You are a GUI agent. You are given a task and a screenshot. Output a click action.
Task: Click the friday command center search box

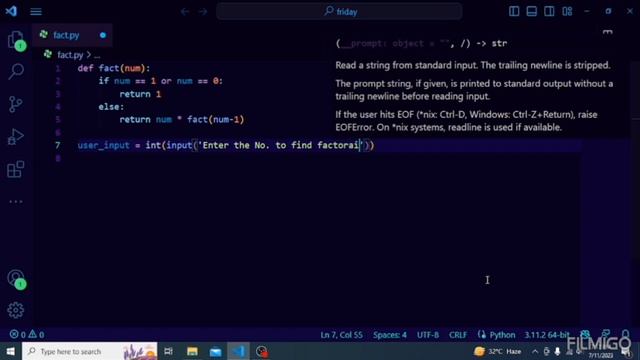pos(340,11)
